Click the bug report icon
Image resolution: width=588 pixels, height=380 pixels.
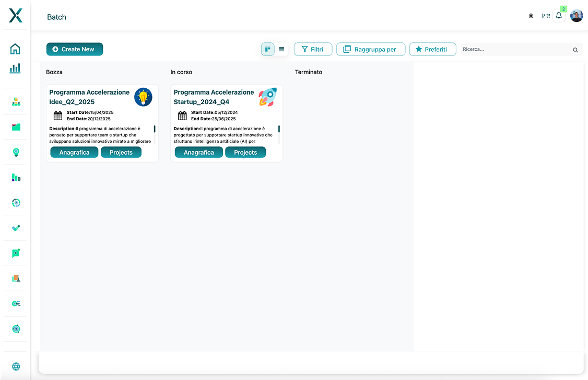pos(531,16)
